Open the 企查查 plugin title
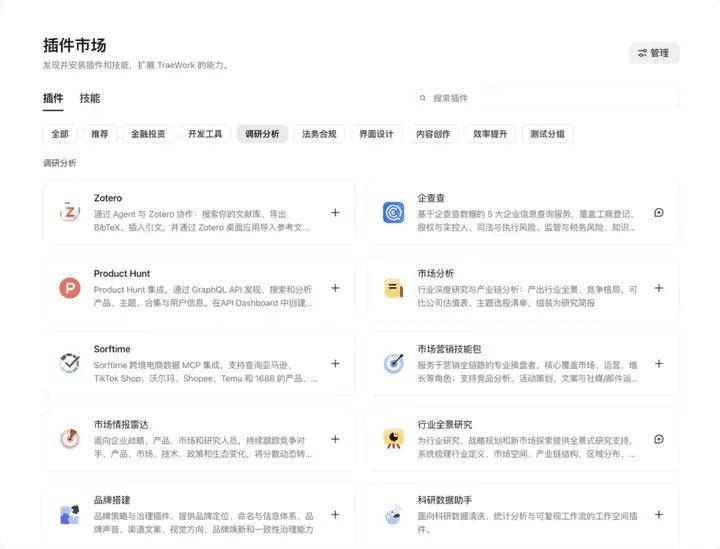 431,198
